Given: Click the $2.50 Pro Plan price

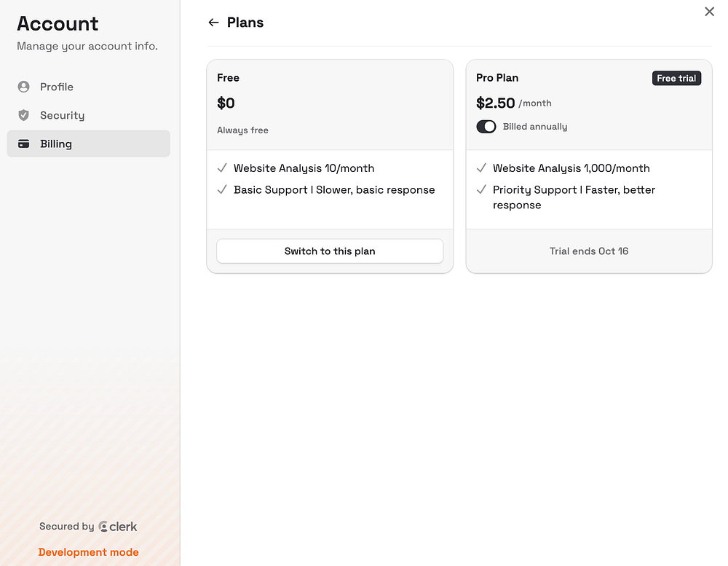Looking at the screenshot, I should 496,103.
